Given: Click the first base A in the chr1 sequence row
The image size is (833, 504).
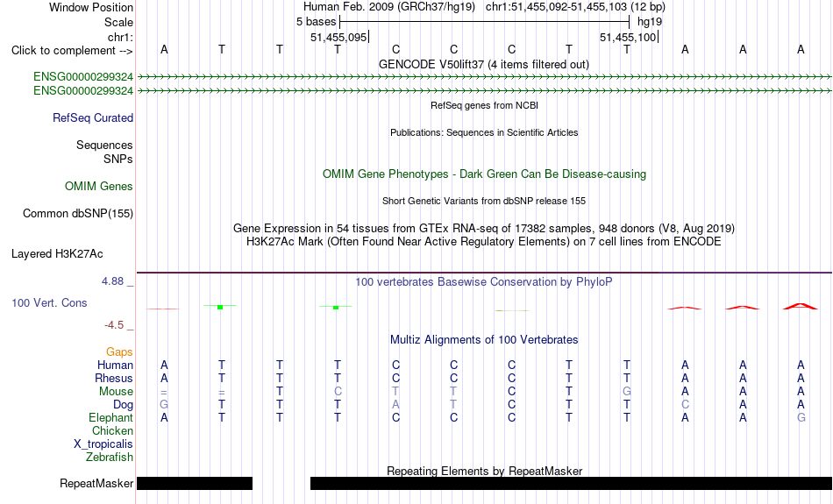Looking at the screenshot, I should 164,49.
